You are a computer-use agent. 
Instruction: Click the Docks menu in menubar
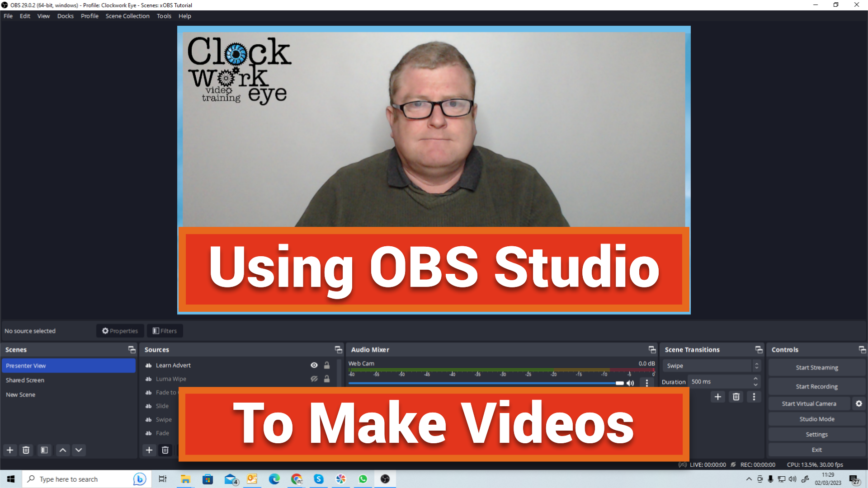(64, 15)
